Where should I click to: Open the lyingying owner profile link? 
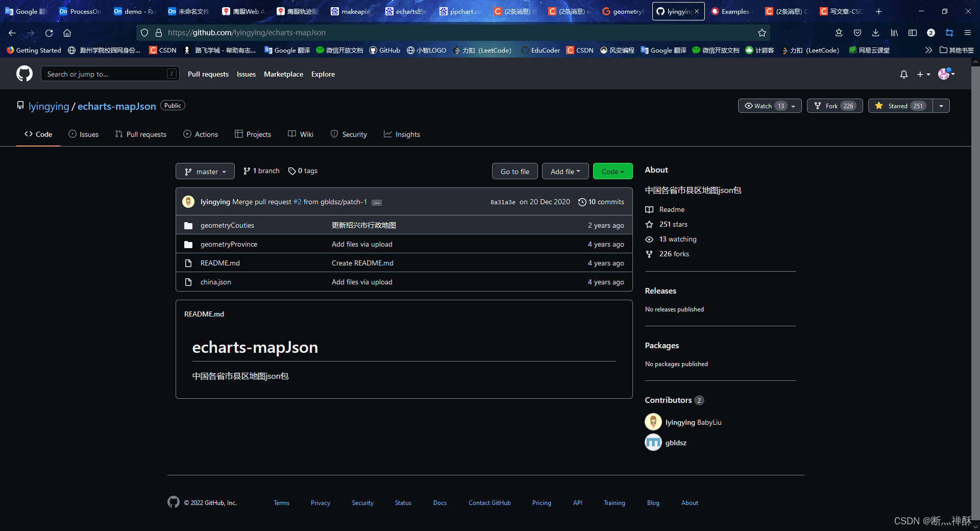point(48,106)
